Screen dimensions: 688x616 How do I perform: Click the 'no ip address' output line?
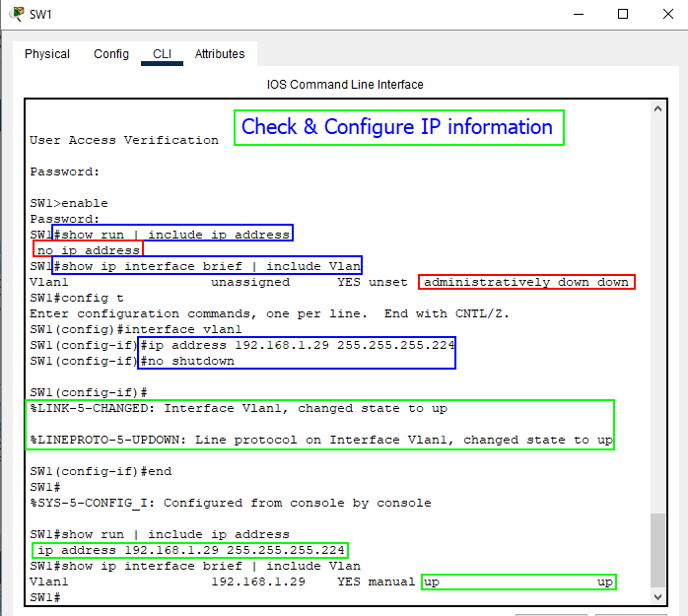click(x=88, y=250)
